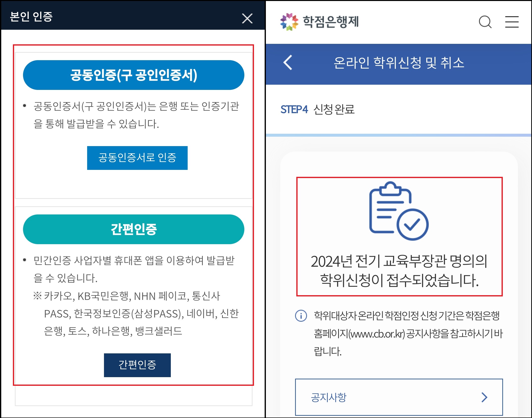532x418 pixels.
Task: Close the 본인 인증 dialog with X
Action: tap(247, 19)
